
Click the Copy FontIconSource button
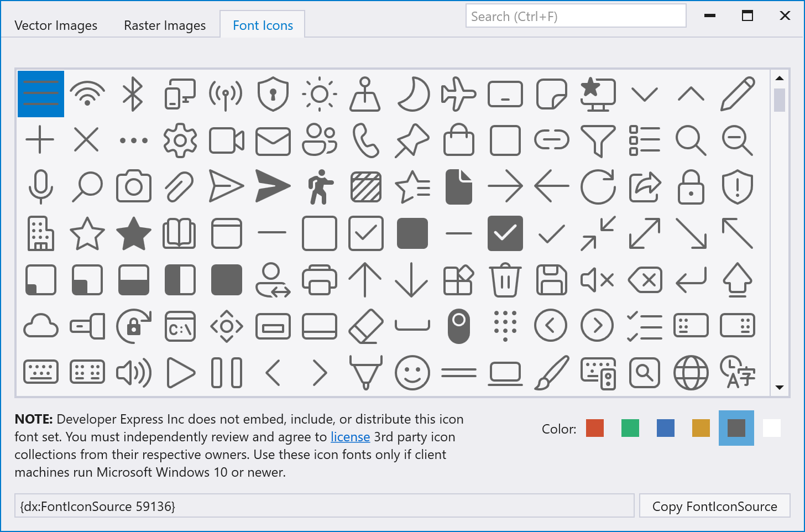714,506
